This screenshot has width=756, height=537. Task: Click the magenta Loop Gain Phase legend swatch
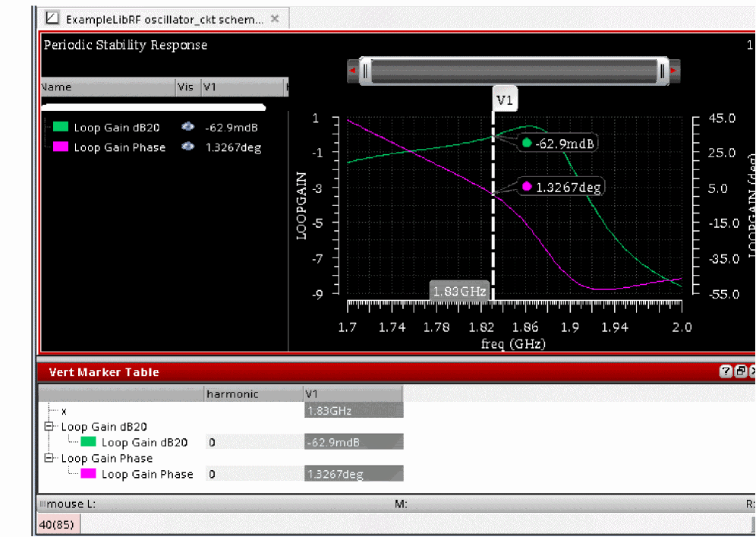coord(61,147)
